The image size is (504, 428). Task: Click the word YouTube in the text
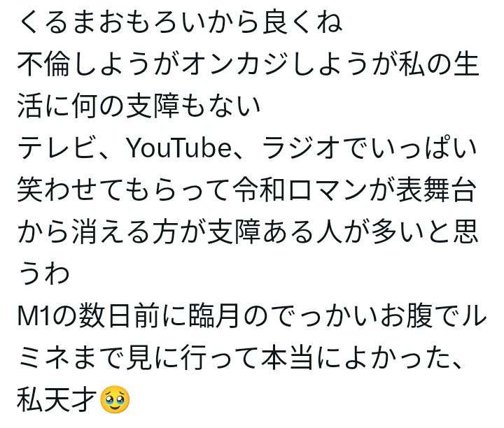[179, 148]
